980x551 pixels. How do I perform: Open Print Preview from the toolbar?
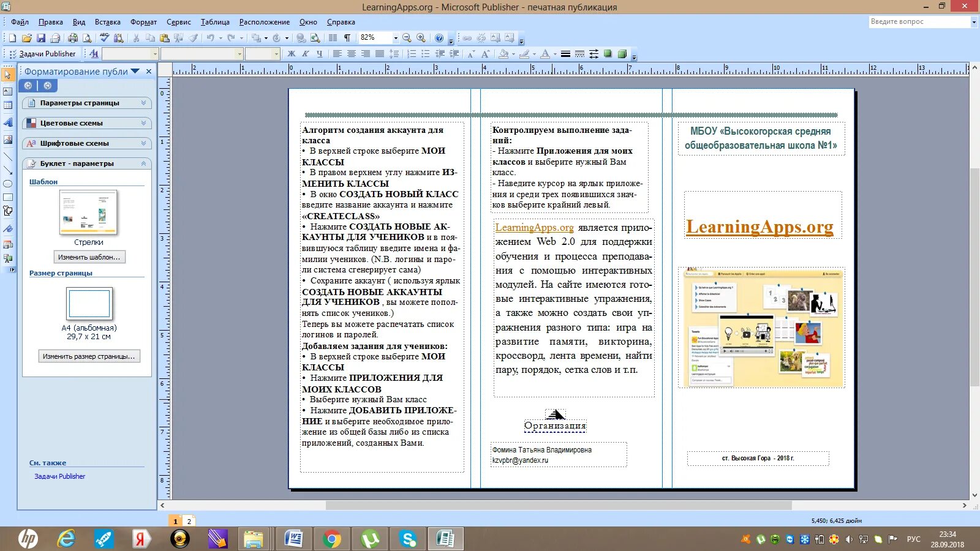87,38
